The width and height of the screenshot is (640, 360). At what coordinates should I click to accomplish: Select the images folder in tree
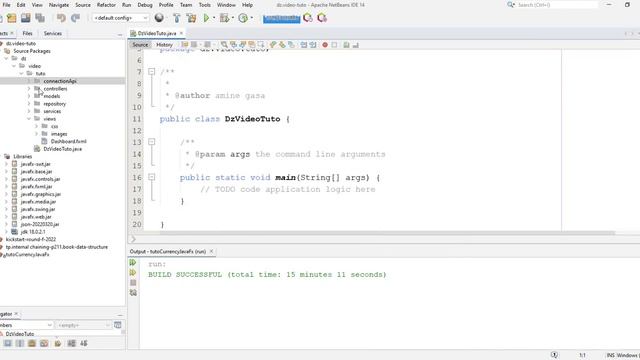pos(59,134)
